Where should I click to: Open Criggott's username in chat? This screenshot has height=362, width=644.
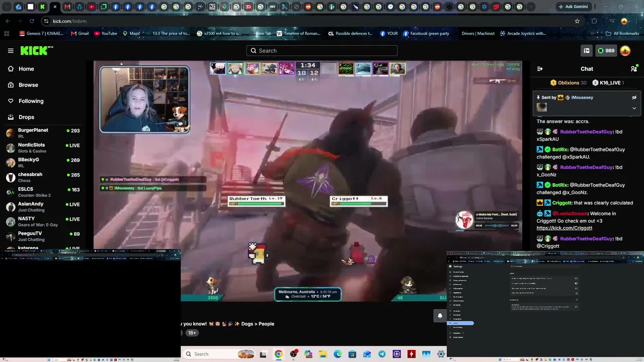click(x=562, y=203)
